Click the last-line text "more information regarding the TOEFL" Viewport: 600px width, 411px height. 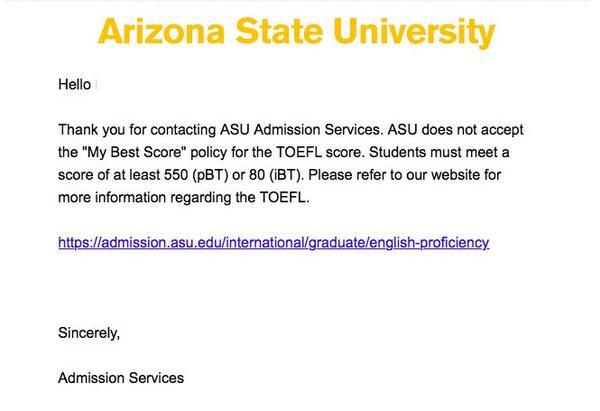click(x=184, y=197)
